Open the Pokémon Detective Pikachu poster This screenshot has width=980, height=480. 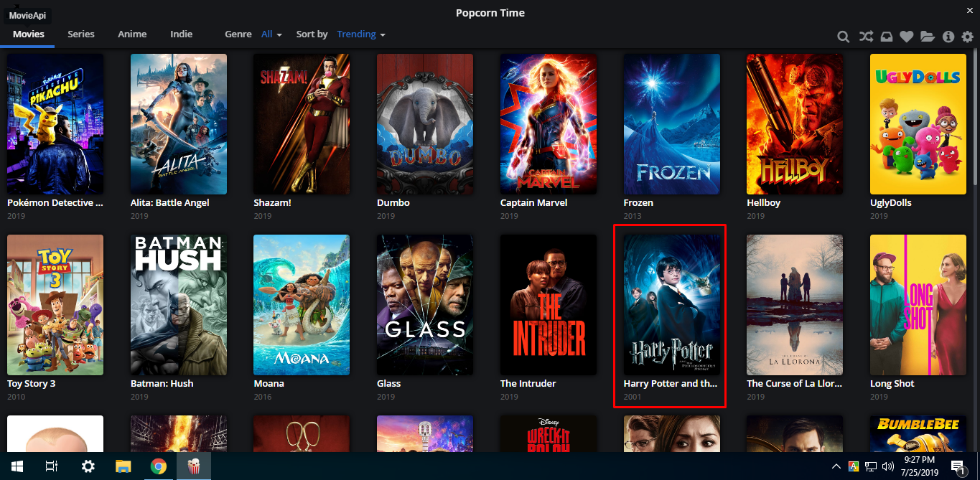[x=55, y=124]
